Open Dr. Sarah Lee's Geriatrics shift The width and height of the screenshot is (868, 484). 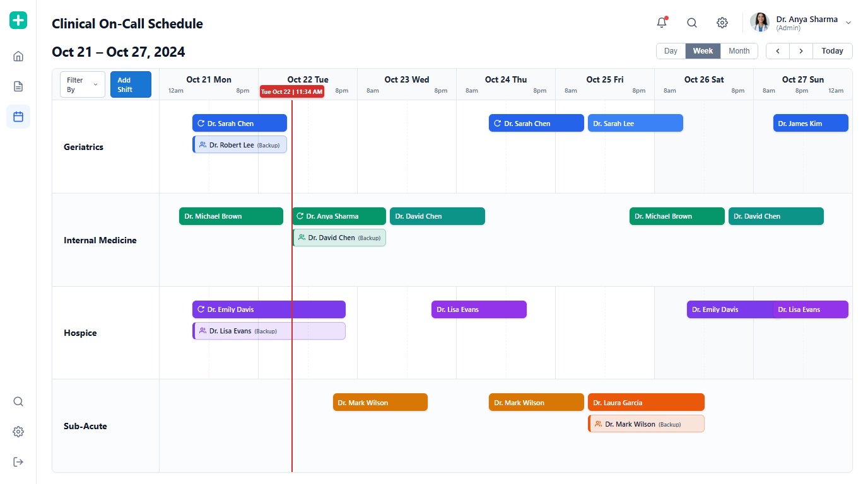(635, 123)
